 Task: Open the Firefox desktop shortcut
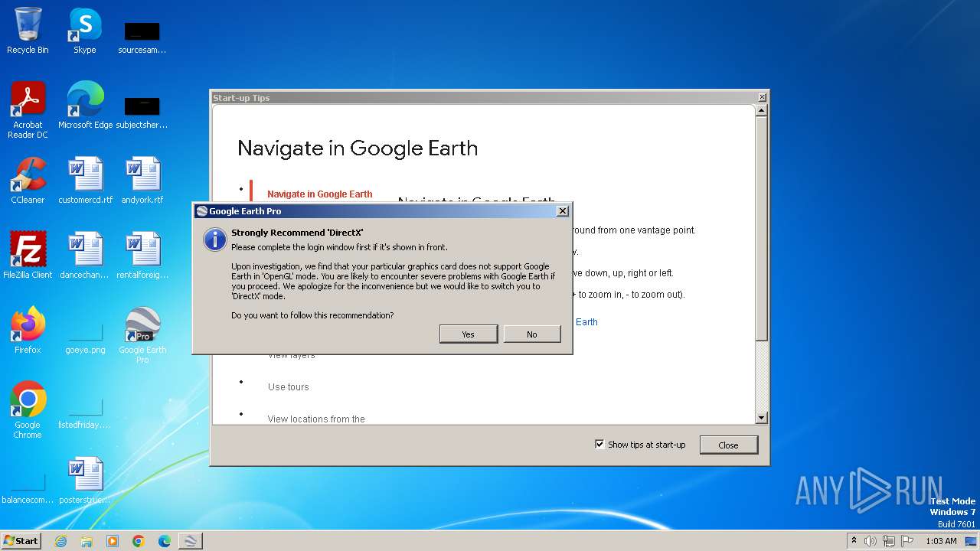28,331
